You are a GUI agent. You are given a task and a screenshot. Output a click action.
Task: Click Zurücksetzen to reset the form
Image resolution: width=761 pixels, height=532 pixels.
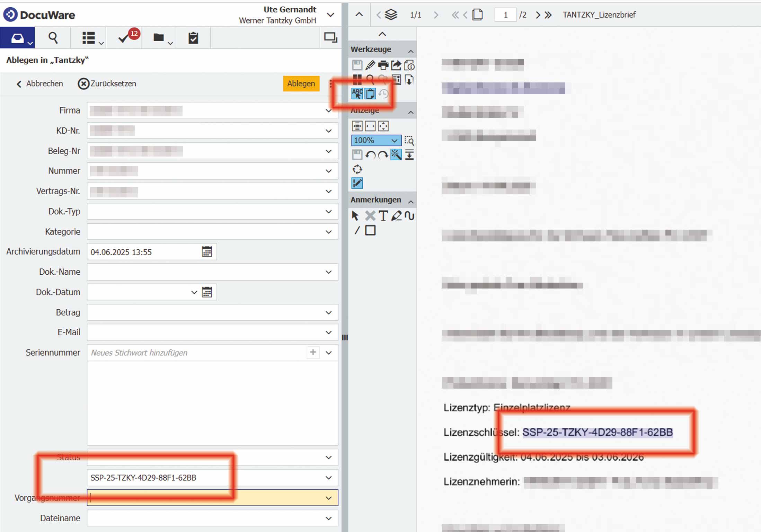(x=107, y=84)
